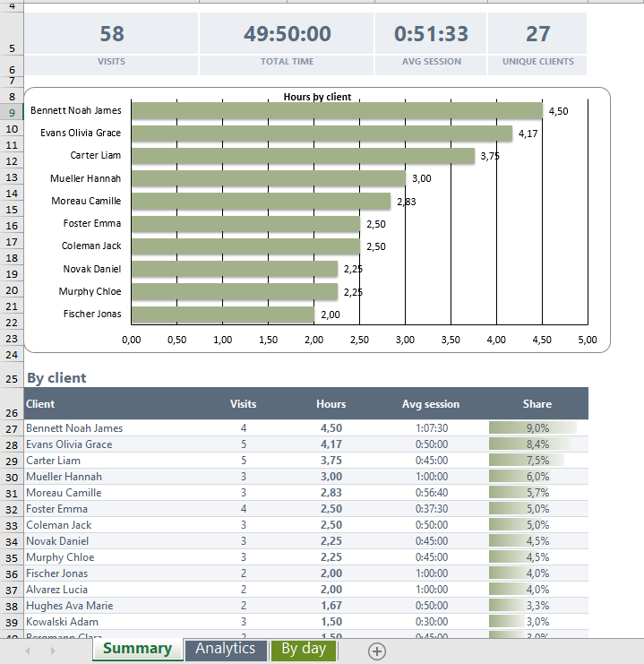This screenshot has height=664, width=644.
Task: Click the 3,00 data label in chart
Action: pyautogui.click(x=421, y=178)
